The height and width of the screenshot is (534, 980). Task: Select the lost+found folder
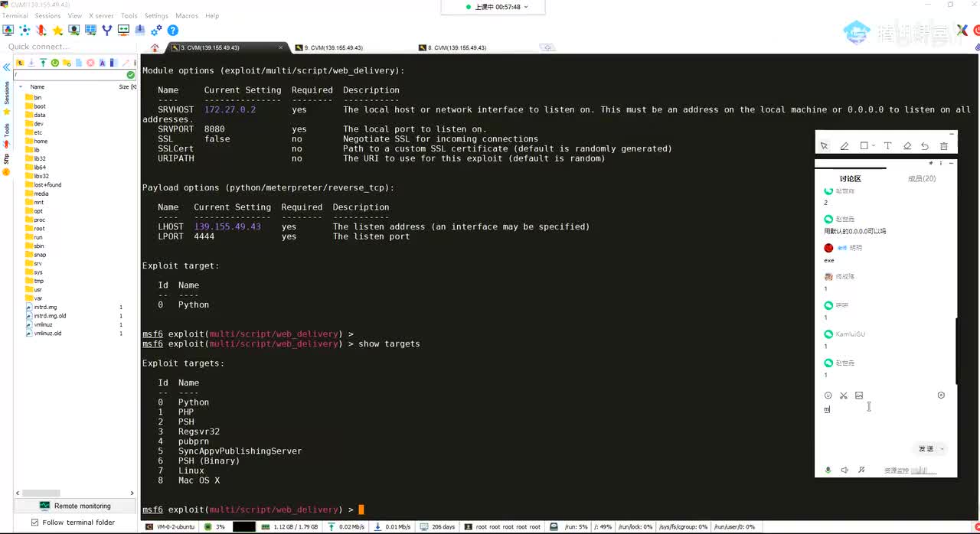(43, 185)
